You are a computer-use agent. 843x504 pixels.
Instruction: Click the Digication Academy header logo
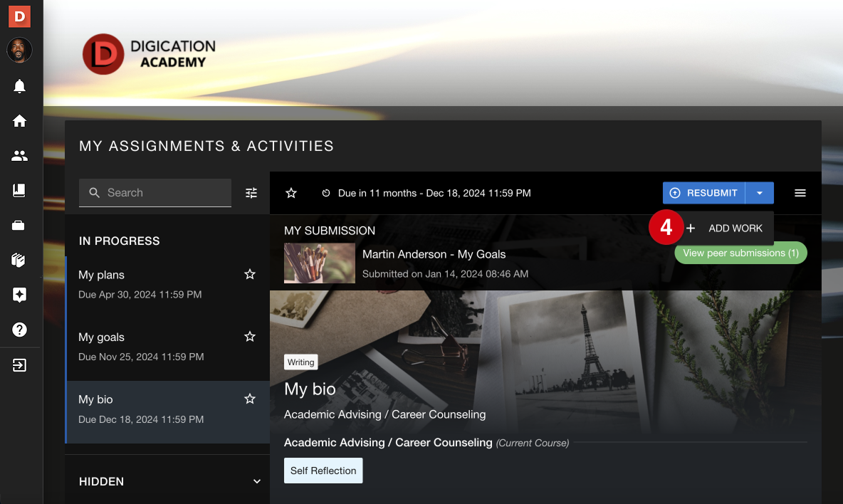[149, 53]
